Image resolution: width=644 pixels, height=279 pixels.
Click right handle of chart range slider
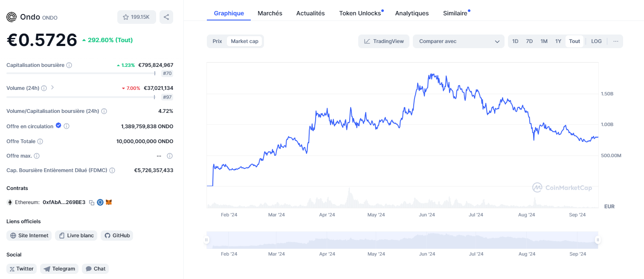598,240
